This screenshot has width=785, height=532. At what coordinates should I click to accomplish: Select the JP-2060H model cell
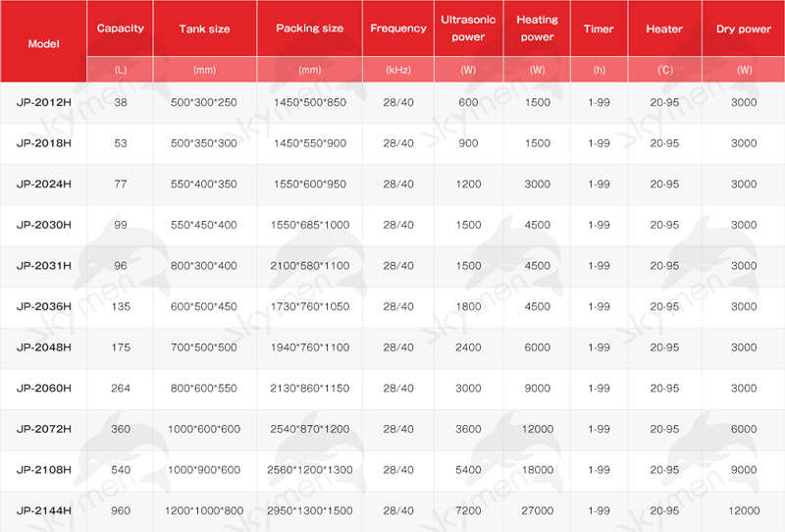pyautogui.click(x=43, y=389)
